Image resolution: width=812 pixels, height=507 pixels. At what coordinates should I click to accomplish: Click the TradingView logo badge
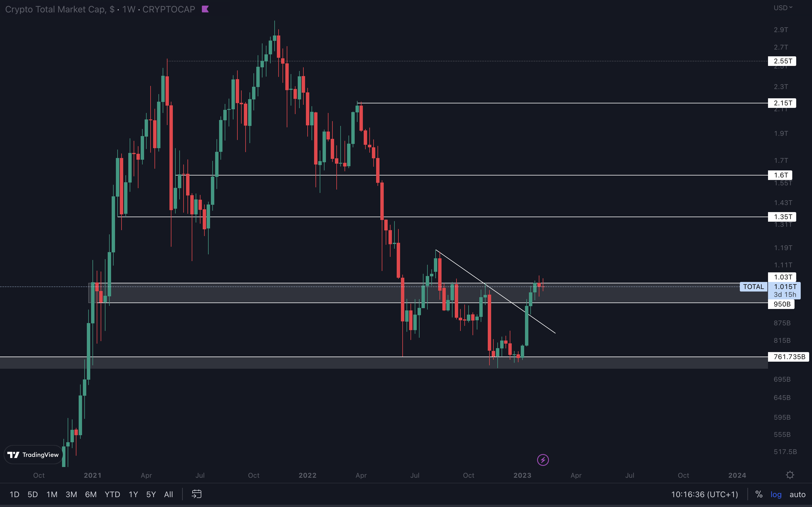(33, 455)
